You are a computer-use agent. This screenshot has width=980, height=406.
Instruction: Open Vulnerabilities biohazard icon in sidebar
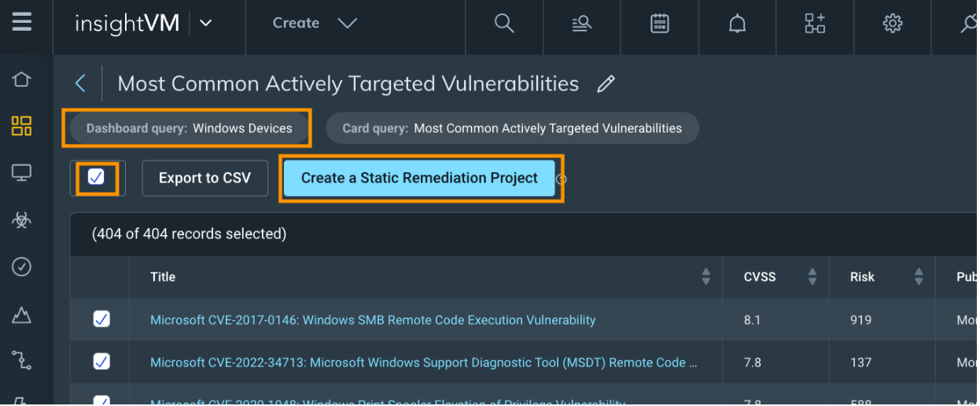[22, 220]
